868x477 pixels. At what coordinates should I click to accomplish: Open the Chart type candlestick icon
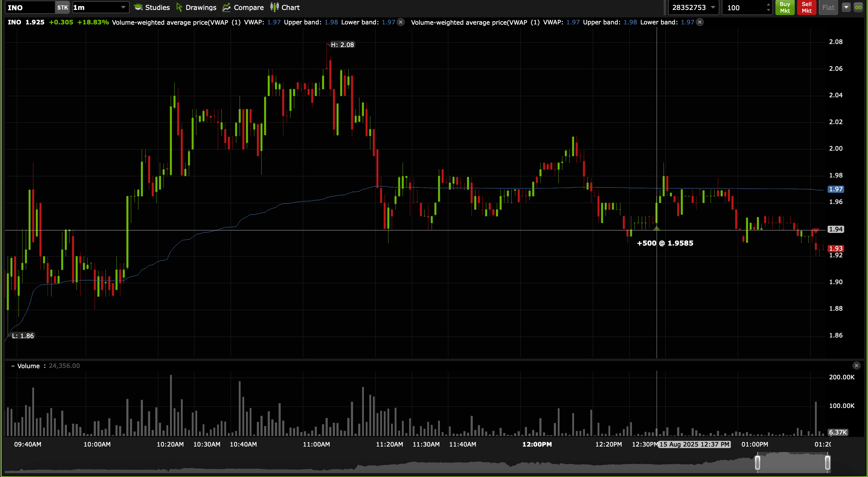[274, 7]
